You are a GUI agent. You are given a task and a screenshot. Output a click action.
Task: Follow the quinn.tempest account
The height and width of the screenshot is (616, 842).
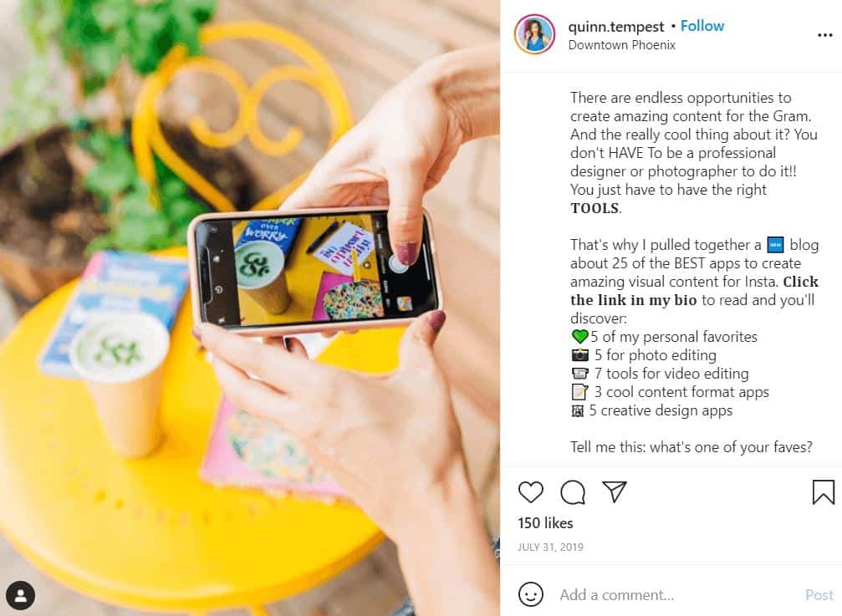(x=702, y=26)
